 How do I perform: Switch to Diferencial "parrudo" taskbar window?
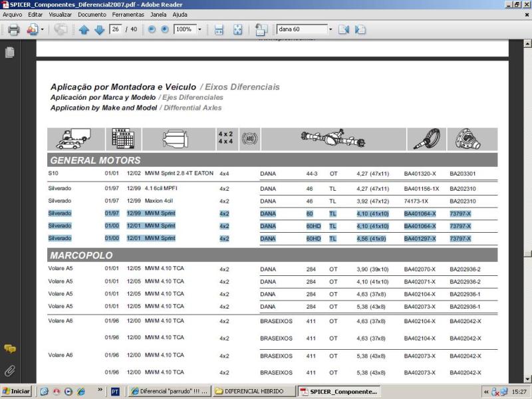[x=170, y=391]
